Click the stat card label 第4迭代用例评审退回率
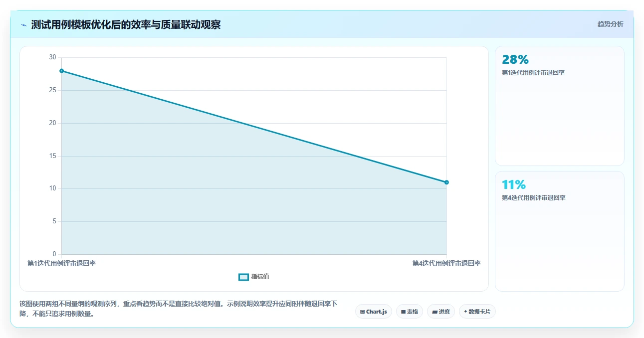The image size is (644, 338). click(533, 198)
